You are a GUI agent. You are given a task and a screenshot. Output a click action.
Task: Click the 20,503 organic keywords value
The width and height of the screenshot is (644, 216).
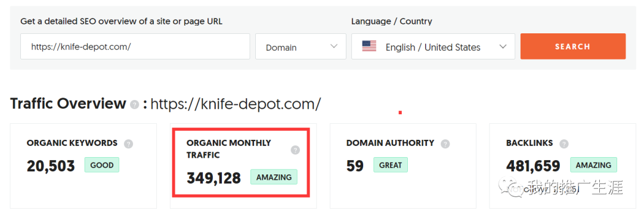click(51, 166)
